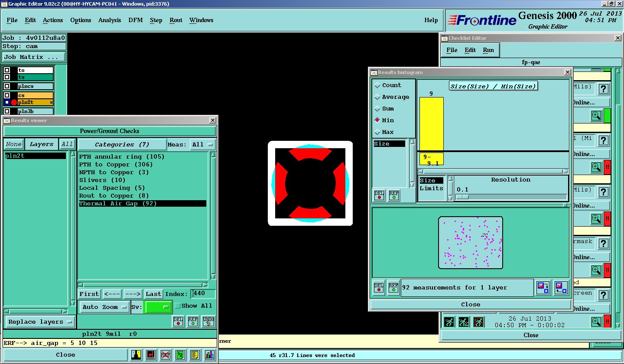Toggle the checkbox for layer pln3b
The height and width of the screenshot is (364, 624).
(x=7, y=111)
